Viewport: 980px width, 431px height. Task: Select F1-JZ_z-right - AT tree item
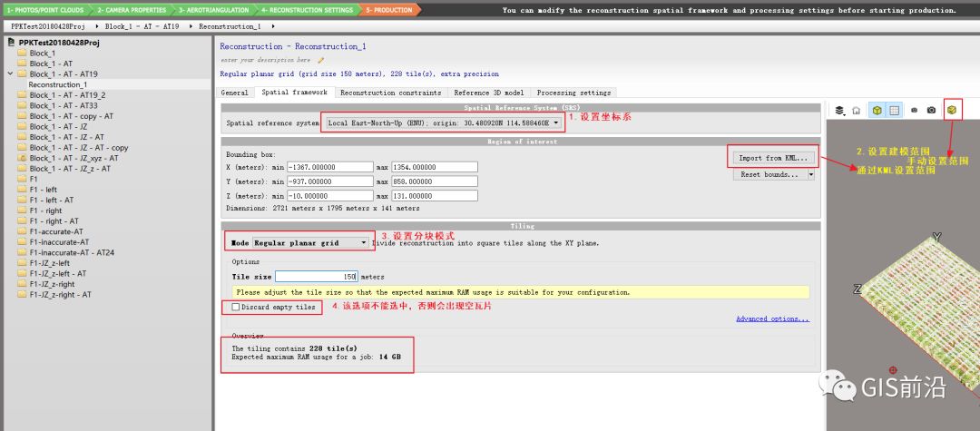tap(61, 295)
